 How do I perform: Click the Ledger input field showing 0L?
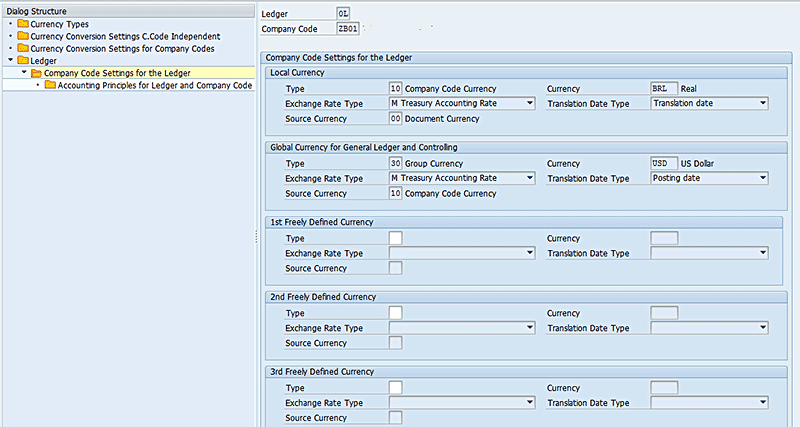coord(343,13)
